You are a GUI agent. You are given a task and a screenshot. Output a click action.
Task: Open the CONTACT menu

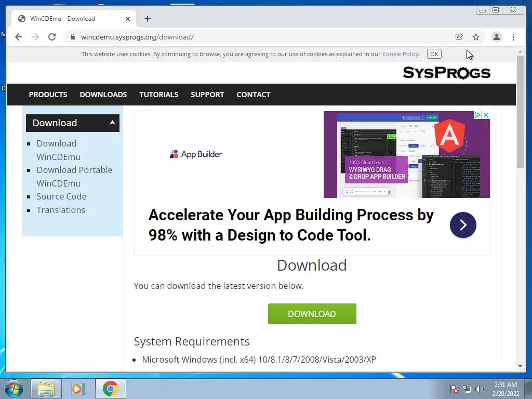254,95
